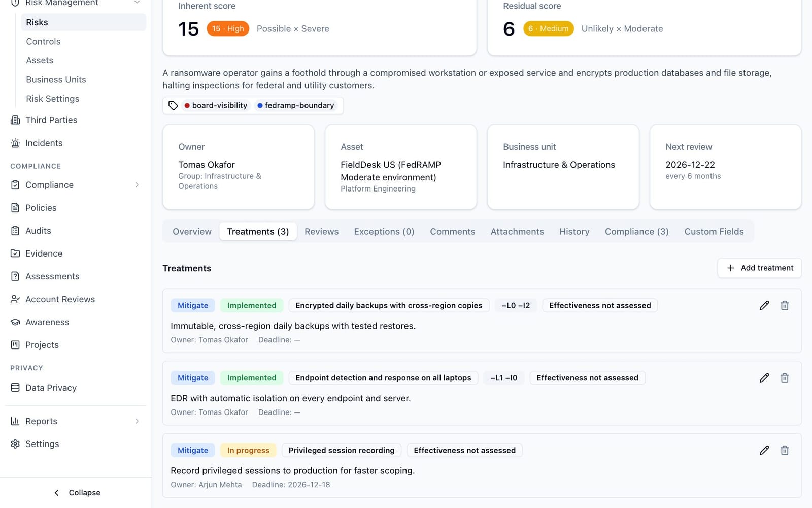Open Risk Settings in the sidebar
Image resolution: width=812 pixels, height=508 pixels.
point(83,98)
